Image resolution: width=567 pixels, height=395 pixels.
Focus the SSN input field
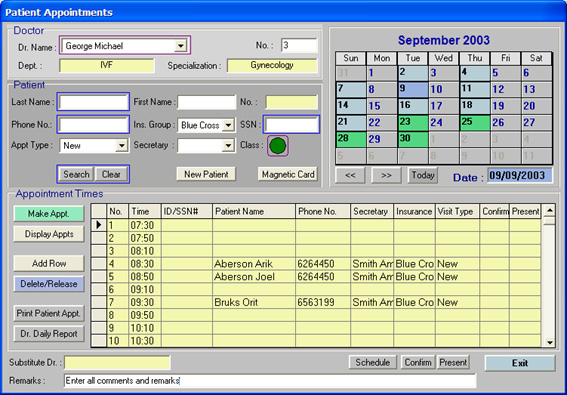click(291, 125)
